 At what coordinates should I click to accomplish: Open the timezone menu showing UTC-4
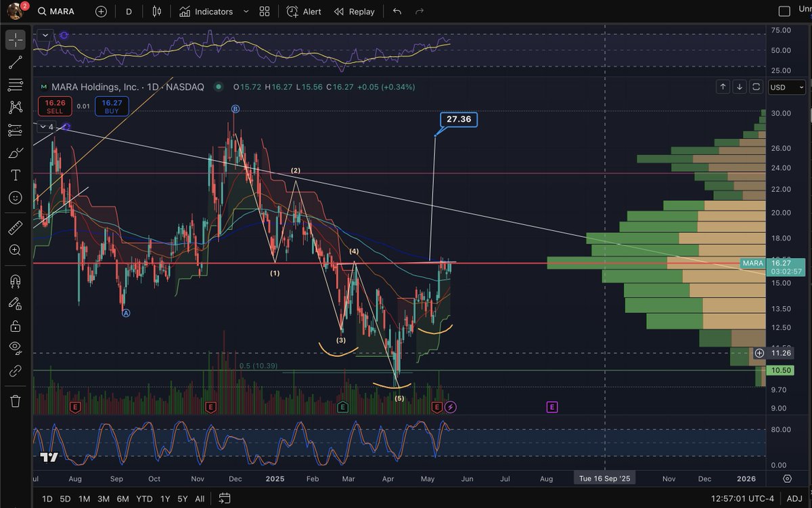click(743, 499)
